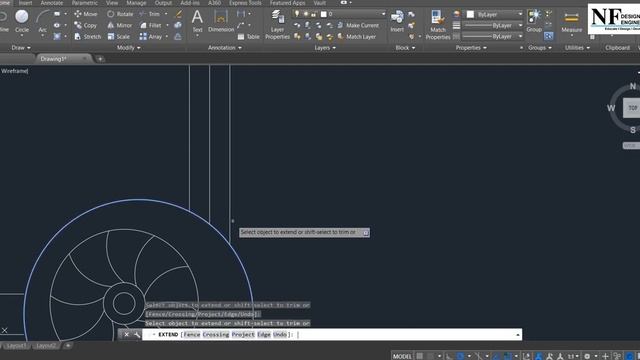This screenshot has height=360, width=640.
Task: Click the command line input field
Action: 331,334
